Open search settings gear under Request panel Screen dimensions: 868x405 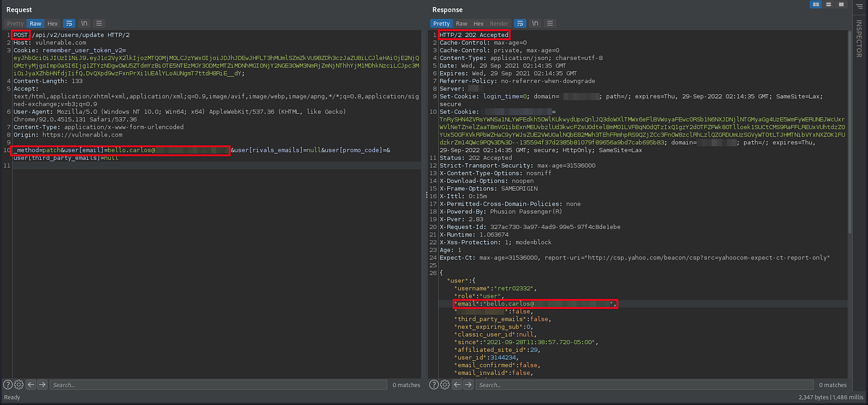click(x=19, y=385)
